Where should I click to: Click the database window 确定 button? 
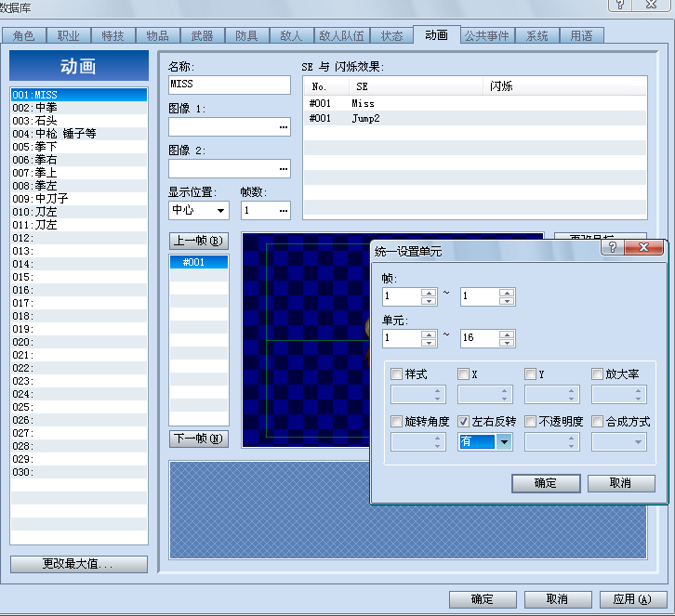tap(483, 599)
